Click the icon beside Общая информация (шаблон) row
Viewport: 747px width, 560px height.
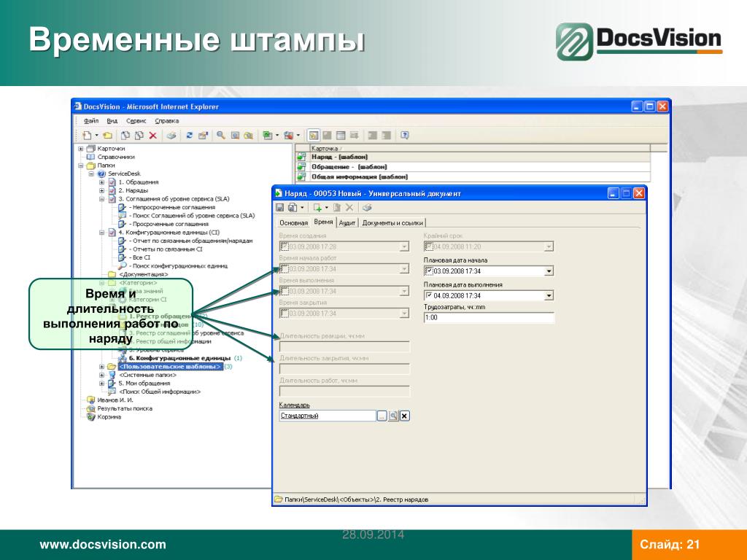point(301,176)
